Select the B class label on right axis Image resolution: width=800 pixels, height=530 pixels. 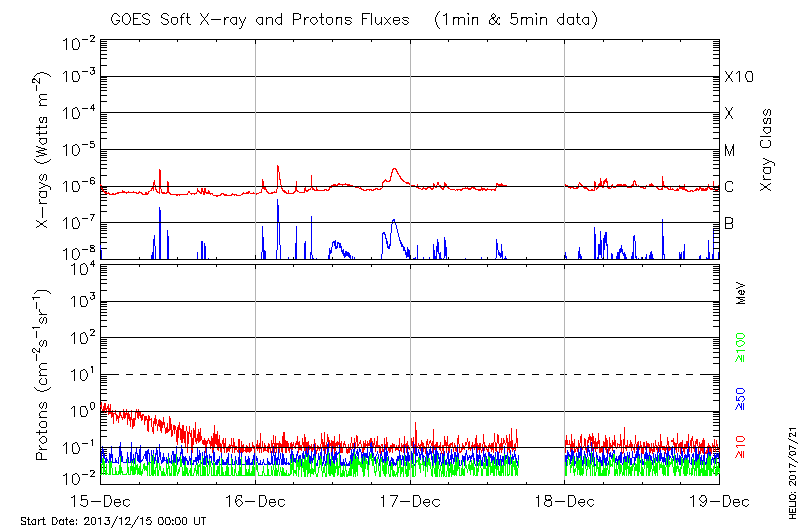[x=729, y=223]
